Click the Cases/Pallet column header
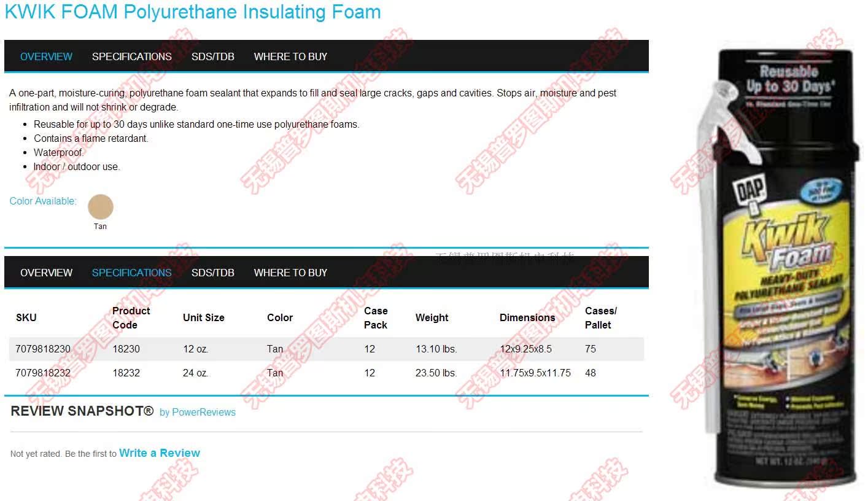The image size is (868, 501). [601, 317]
